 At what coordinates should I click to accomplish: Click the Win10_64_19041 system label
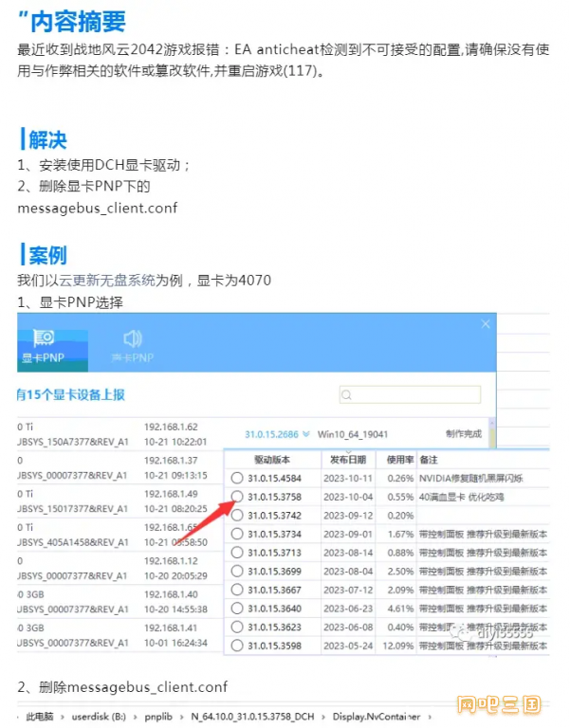(353, 434)
